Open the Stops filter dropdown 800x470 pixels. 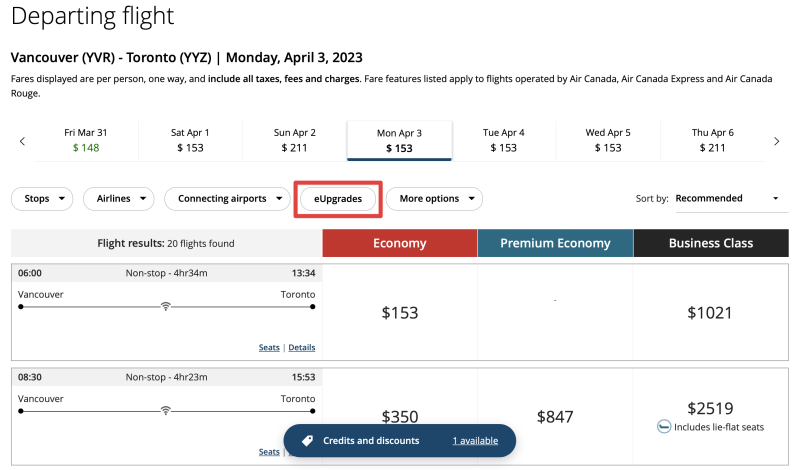pyautogui.click(x=42, y=199)
